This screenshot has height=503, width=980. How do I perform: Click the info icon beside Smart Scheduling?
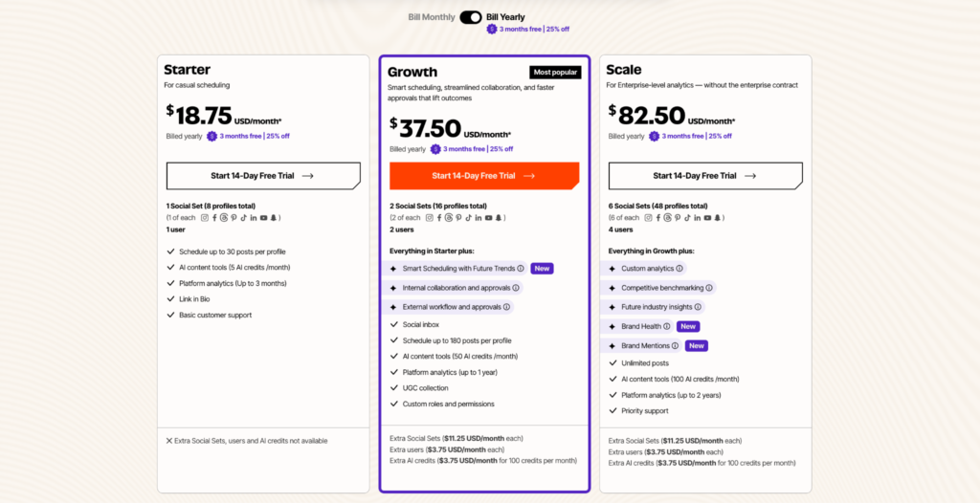click(x=523, y=269)
